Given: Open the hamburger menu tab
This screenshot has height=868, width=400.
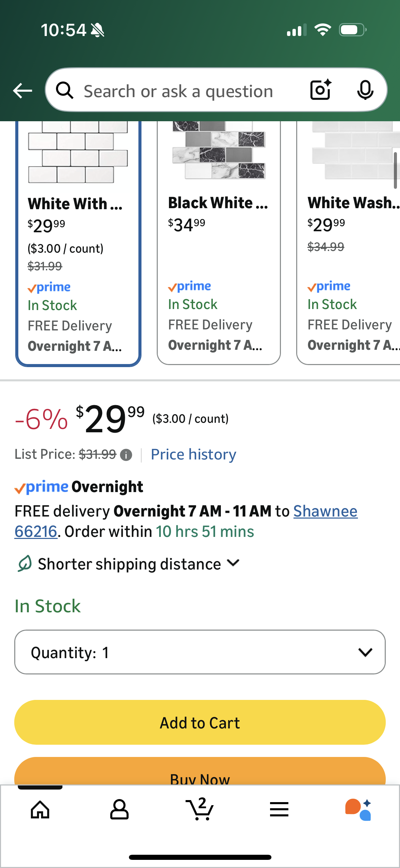Looking at the screenshot, I should pos(279,810).
